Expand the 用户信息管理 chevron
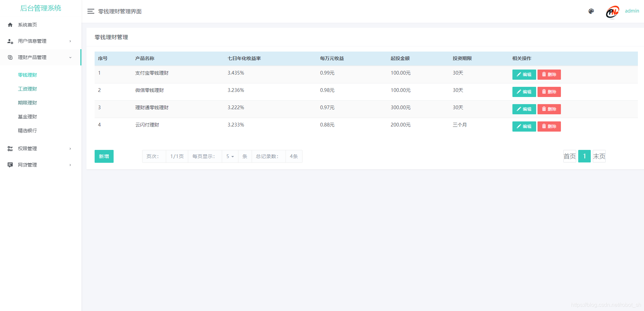The height and width of the screenshot is (311, 644). click(70, 41)
